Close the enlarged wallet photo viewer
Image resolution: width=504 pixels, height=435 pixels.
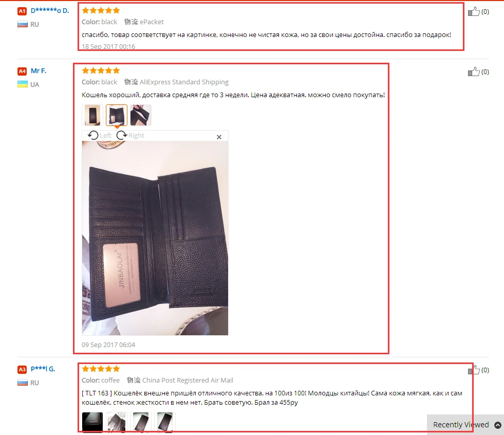(x=219, y=137)
